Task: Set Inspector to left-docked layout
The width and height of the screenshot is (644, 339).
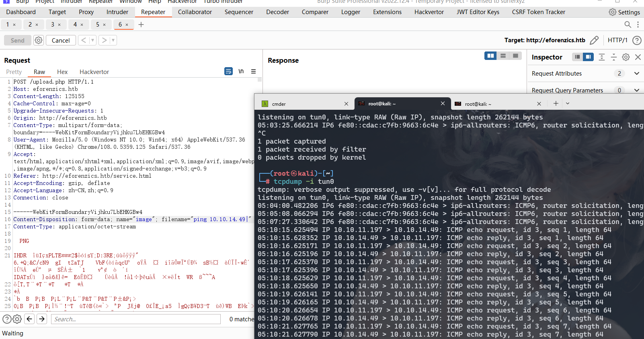Action: (577, 57)
